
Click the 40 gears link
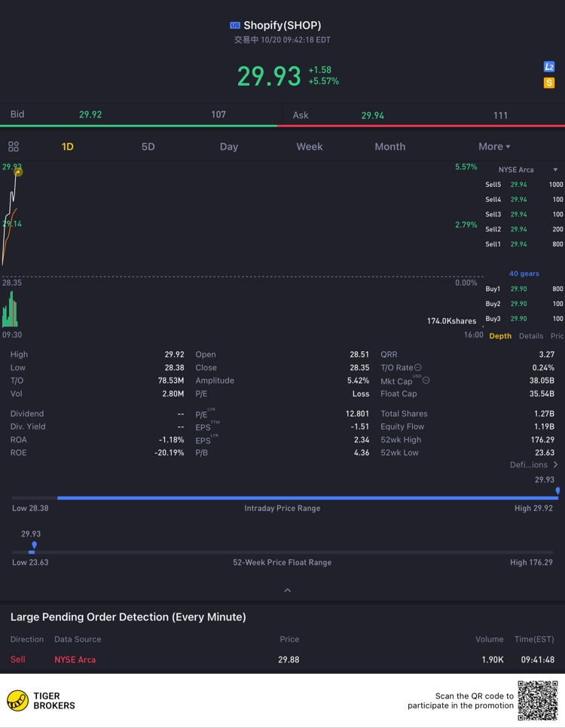click(x=524, y=274)
